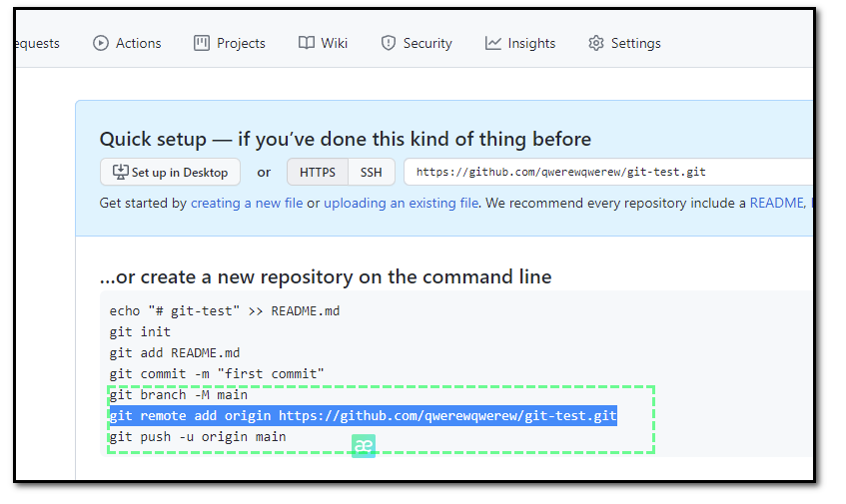Open the Insights tab
The height and width of the screenshot is (504, 846).
point(531,43)
